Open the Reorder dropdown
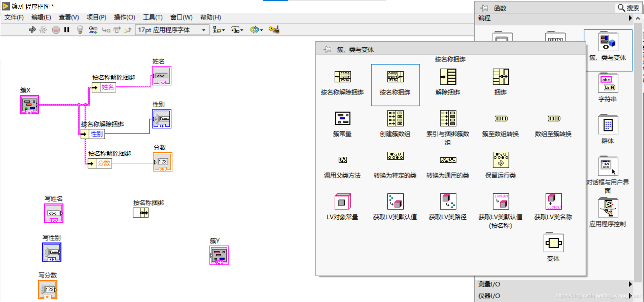Viewport: 644px width, 302px height. [257, 30]
